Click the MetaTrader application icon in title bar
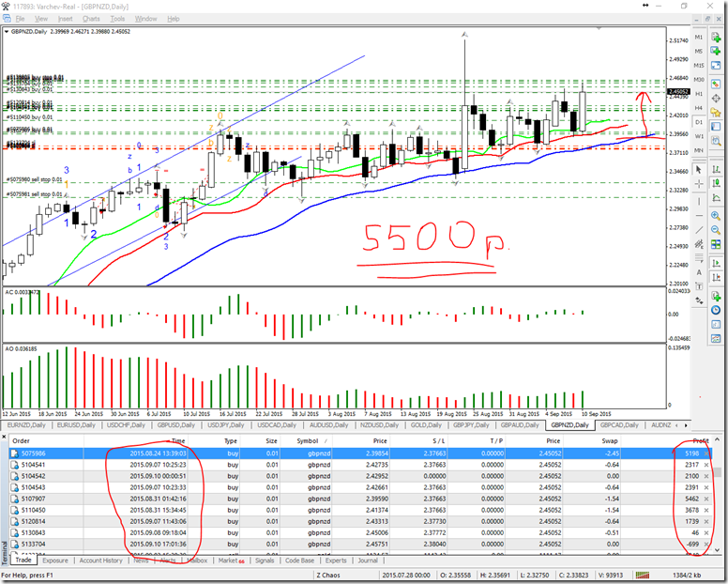The width and height of the screenshot is (728, 584). coord(6,7)
